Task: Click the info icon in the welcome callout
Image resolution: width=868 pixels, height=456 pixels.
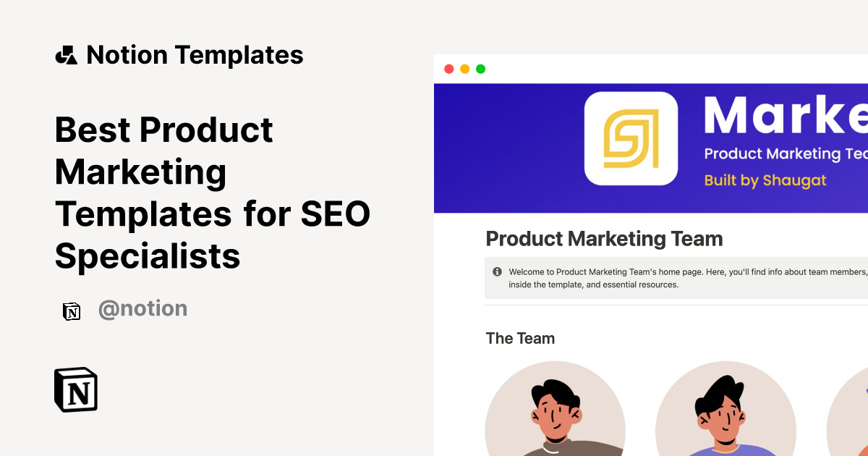Action: click(x=497, y=272)
